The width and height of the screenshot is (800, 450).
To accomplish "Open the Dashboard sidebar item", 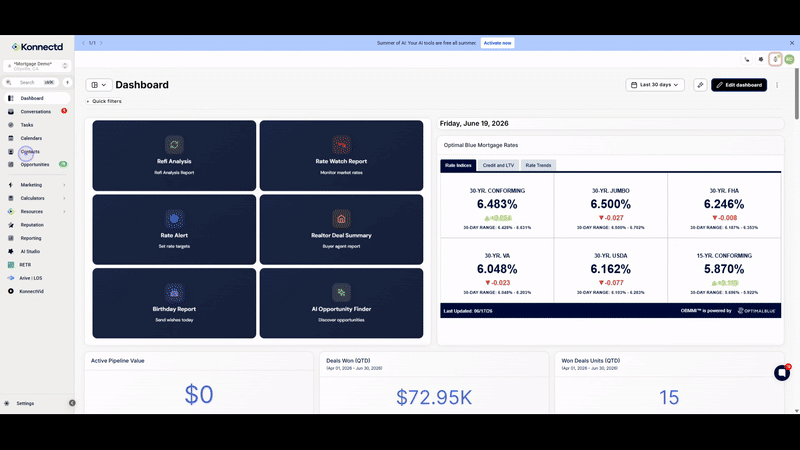I will tap(37, 98).
